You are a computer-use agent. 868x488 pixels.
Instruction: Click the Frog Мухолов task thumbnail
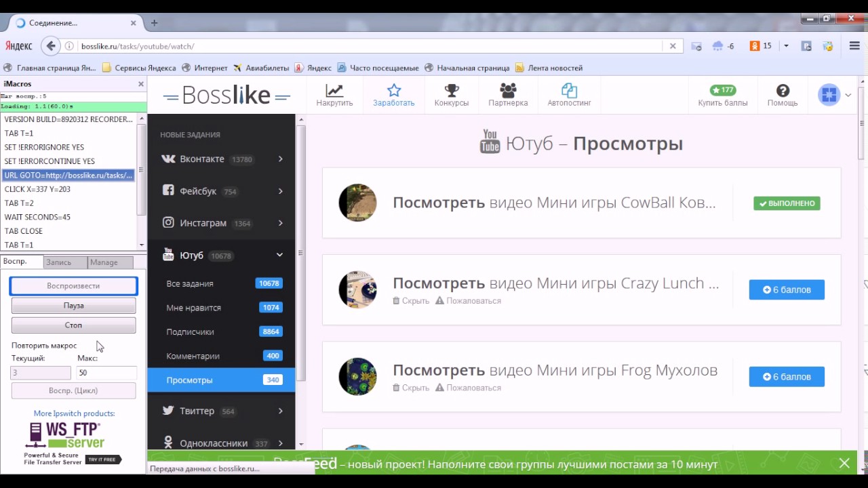coord(357,376)
